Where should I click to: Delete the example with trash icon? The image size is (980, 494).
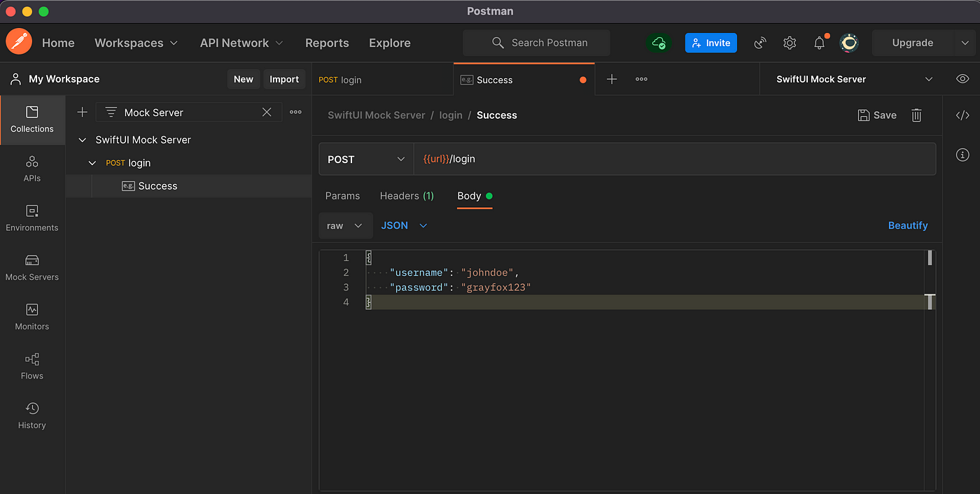[916, 115]
